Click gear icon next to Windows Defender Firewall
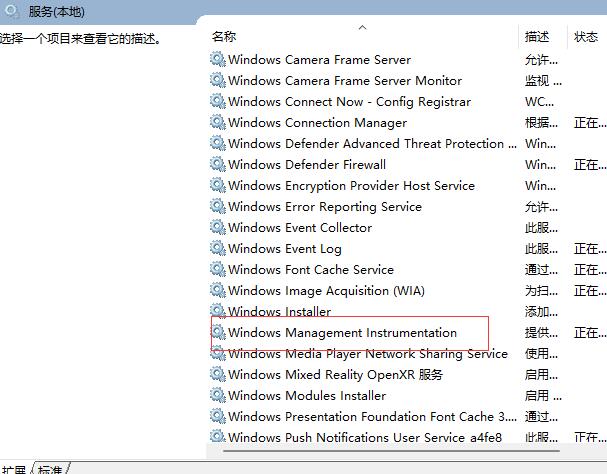 click(x=218, y=165)
